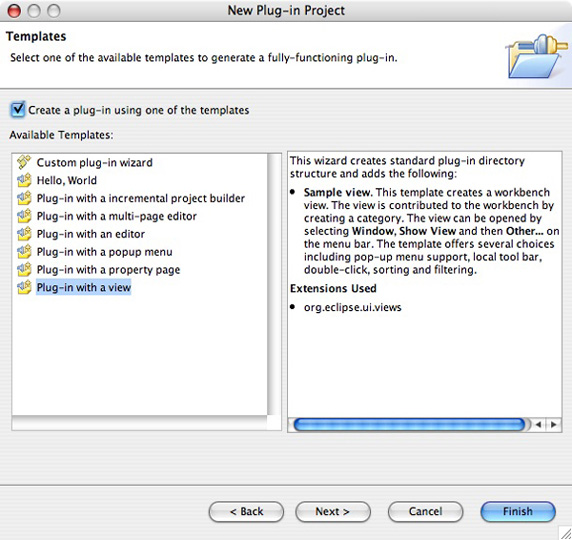Click the property page template icon
This screenshot has width=572, height=540.
[x=24, y=270]
